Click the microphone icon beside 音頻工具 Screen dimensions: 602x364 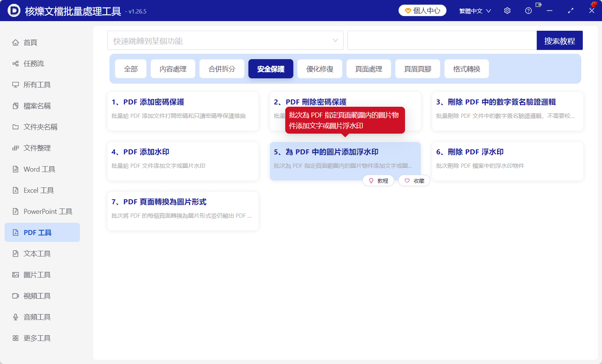click(15, 317)
